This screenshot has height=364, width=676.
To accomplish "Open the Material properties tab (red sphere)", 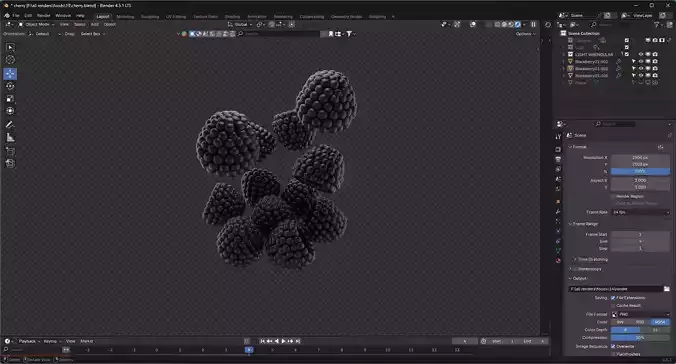I will coord(558,260).
